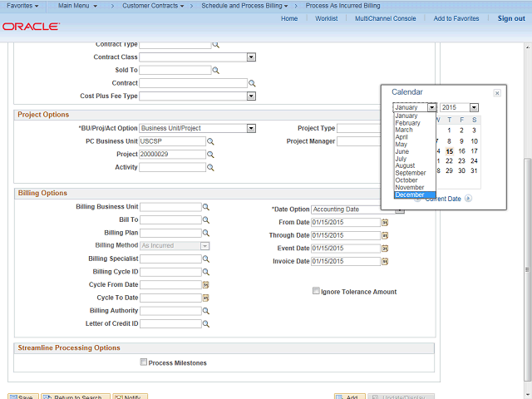Open the year 2015 dropdown
The width and height of the screenshot is (532, 399).
(x=474, y=107)
